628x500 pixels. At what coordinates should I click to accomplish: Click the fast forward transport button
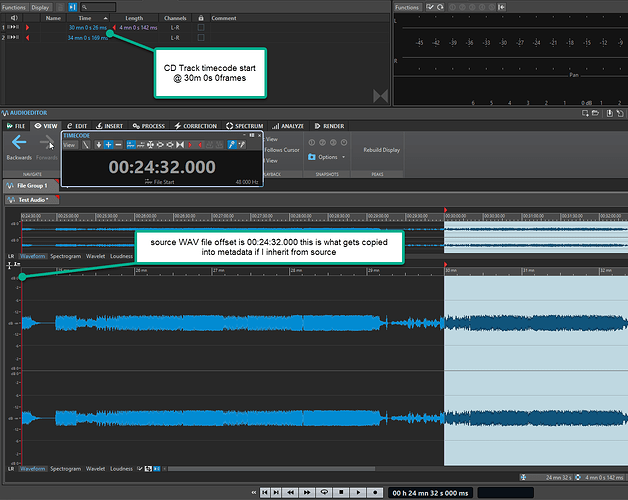(x=307, y=492)
